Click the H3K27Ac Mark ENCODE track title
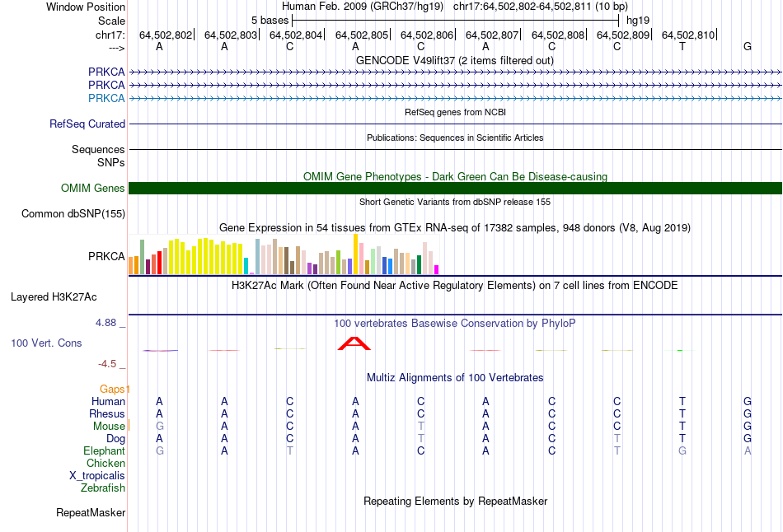783x532 pixels. tap(455, 286)
